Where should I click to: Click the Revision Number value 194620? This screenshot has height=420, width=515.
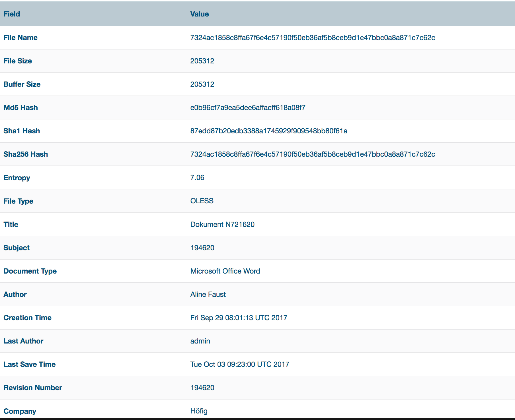202,388
